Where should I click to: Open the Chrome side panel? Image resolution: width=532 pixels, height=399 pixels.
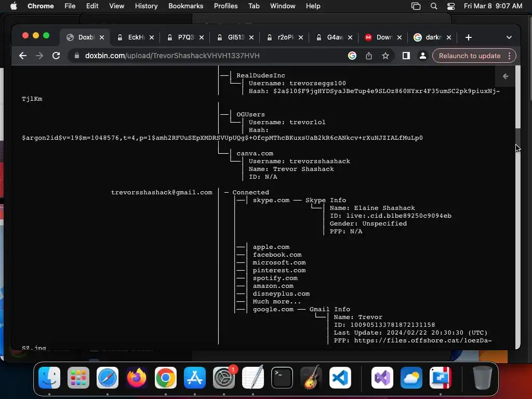point(406,56)
